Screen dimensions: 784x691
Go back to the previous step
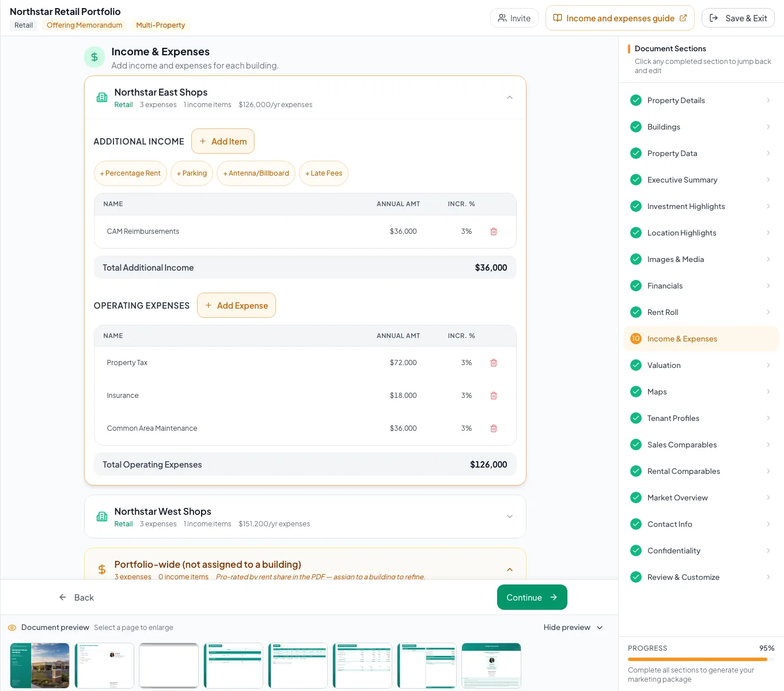(x=77, y=598)
